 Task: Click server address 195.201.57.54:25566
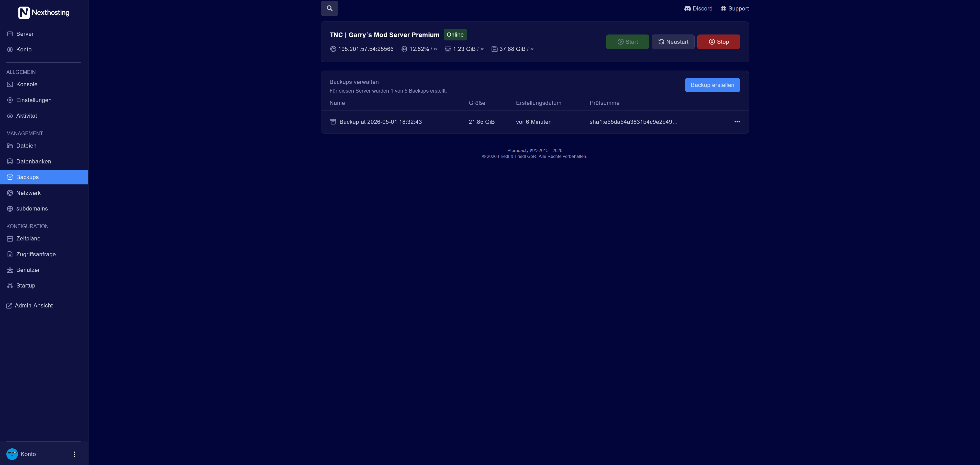[366, 49]
